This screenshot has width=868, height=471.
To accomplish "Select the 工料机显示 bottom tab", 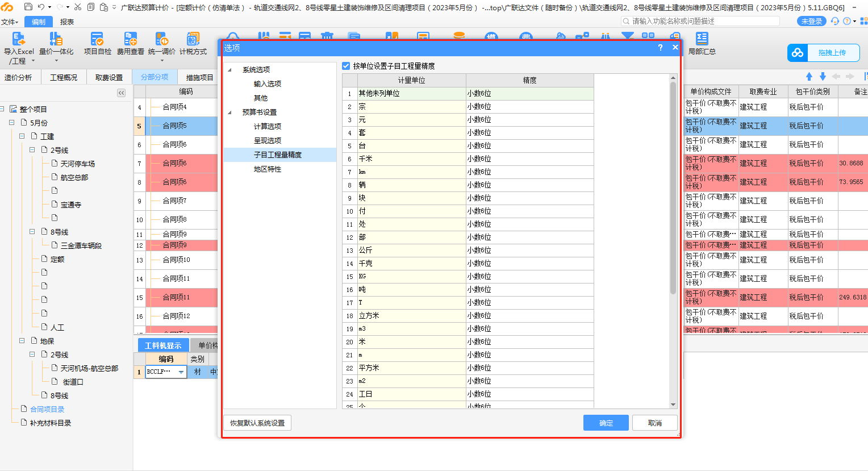I will click(x=163, y=345).
